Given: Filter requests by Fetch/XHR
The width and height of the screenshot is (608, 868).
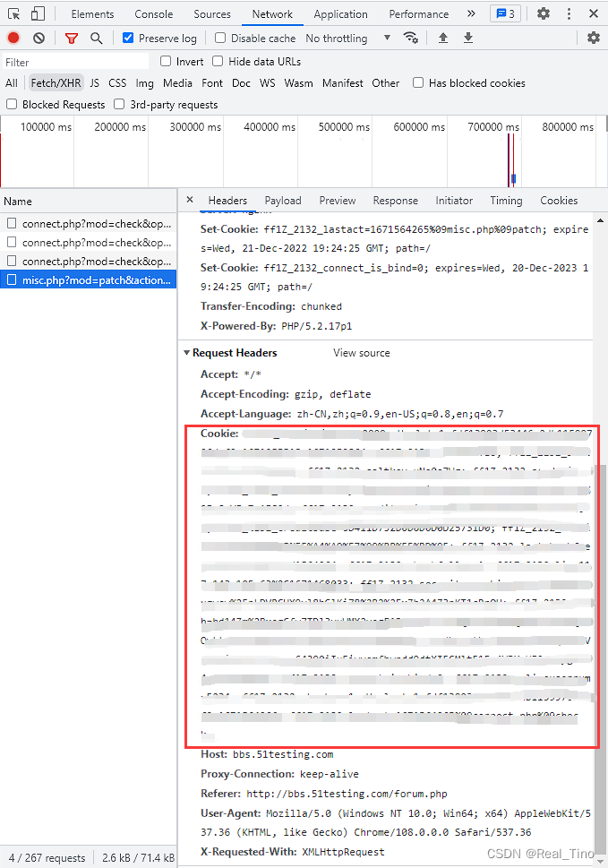Looking at the screenshot, I should (56, 83).
